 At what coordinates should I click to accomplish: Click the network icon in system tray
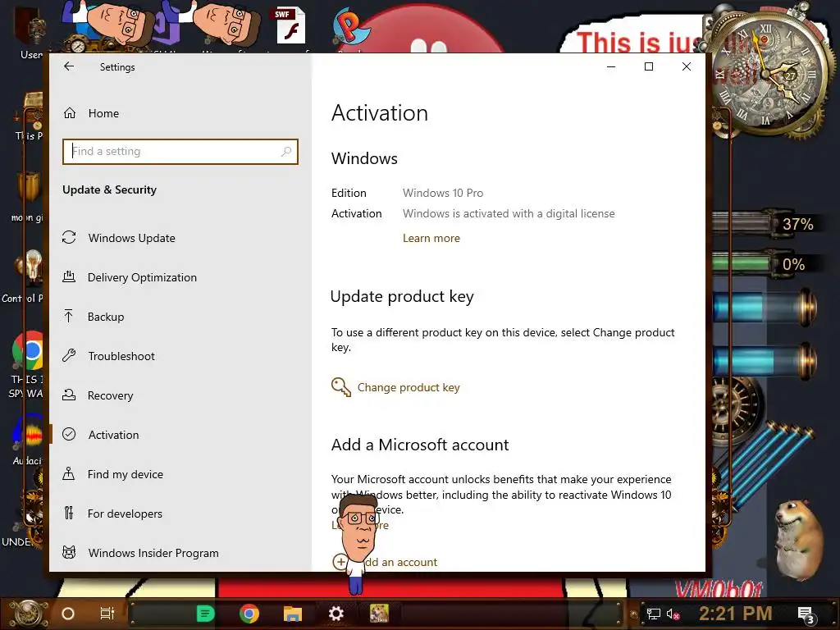[653, 614]
